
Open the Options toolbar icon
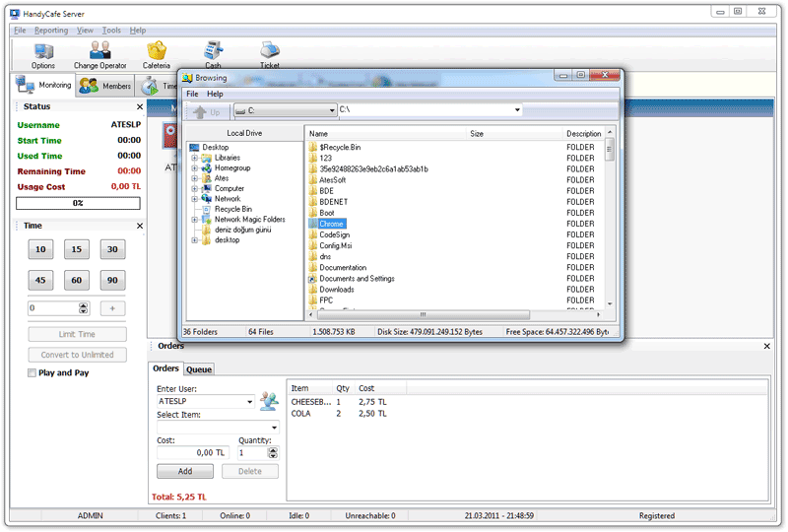click(43, 51)
